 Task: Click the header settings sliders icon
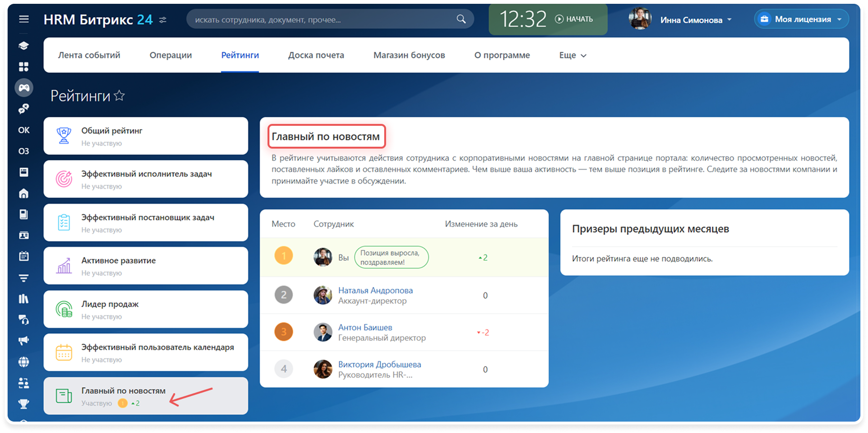click(x=163, y=20)
